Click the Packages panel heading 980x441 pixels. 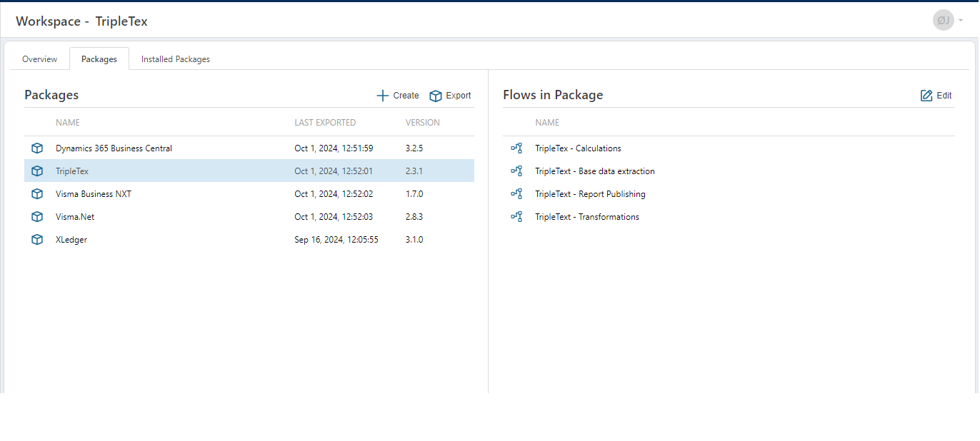click(x=51, y=95)
